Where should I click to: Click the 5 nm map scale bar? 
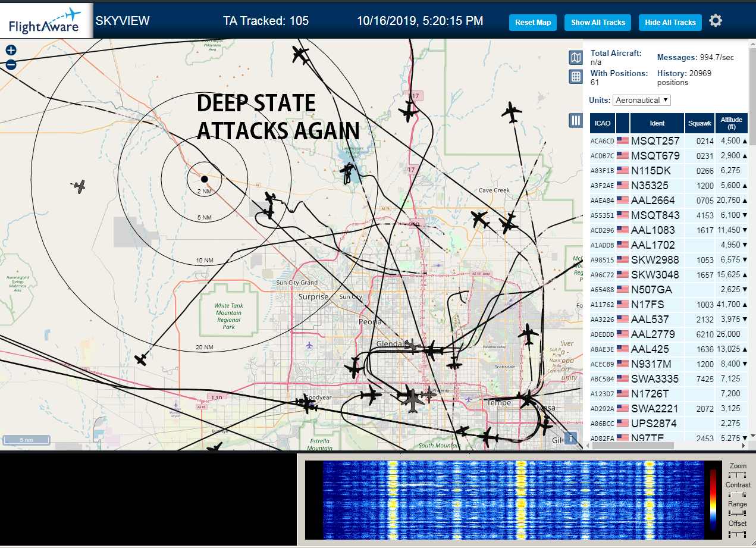[x=26, y=441]
